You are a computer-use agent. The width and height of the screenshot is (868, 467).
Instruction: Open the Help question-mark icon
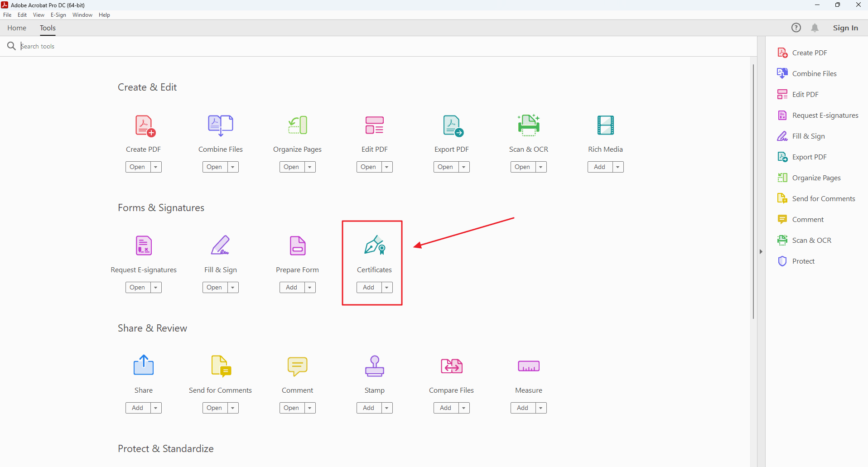796,28
